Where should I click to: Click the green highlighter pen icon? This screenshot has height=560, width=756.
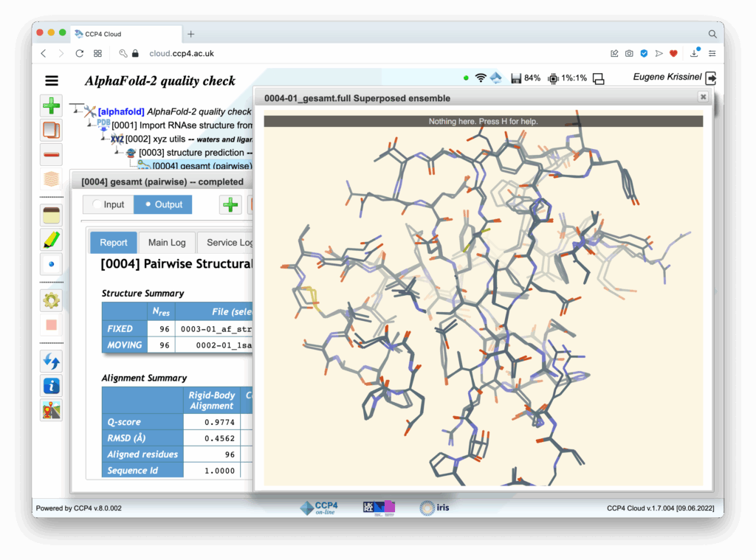pyautogui.click(x=52, y=239)
